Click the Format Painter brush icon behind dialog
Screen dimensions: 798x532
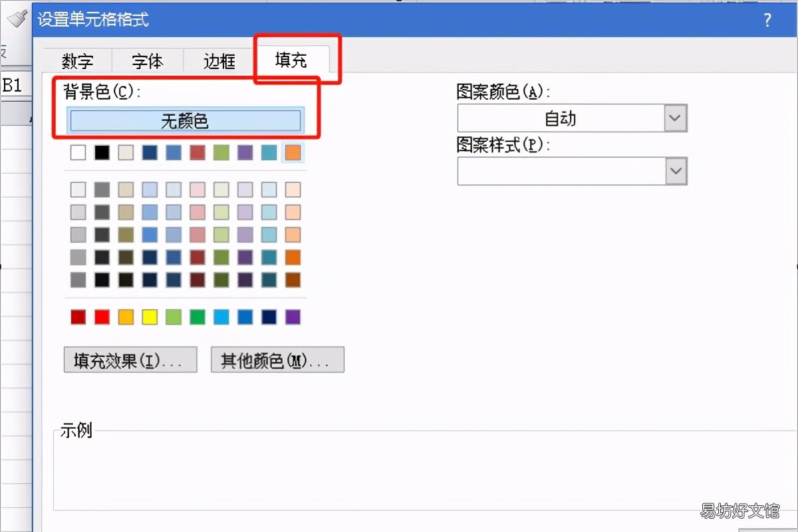pyautogui.click(x=16, y=20)
